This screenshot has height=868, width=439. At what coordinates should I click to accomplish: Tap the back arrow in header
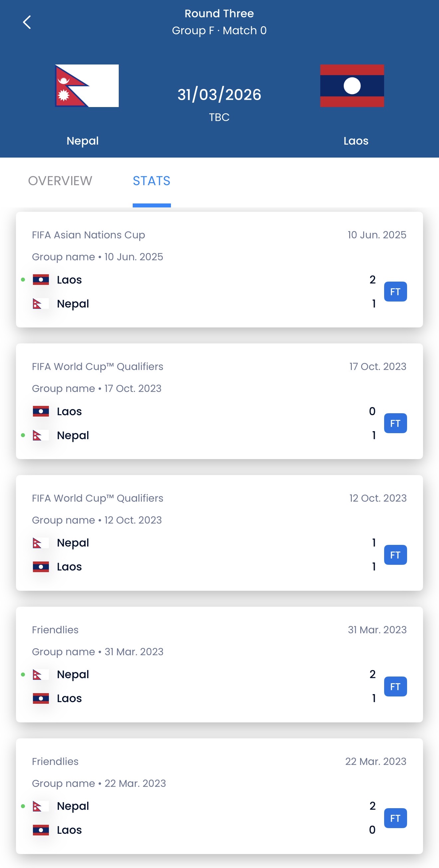coord(27,22)
